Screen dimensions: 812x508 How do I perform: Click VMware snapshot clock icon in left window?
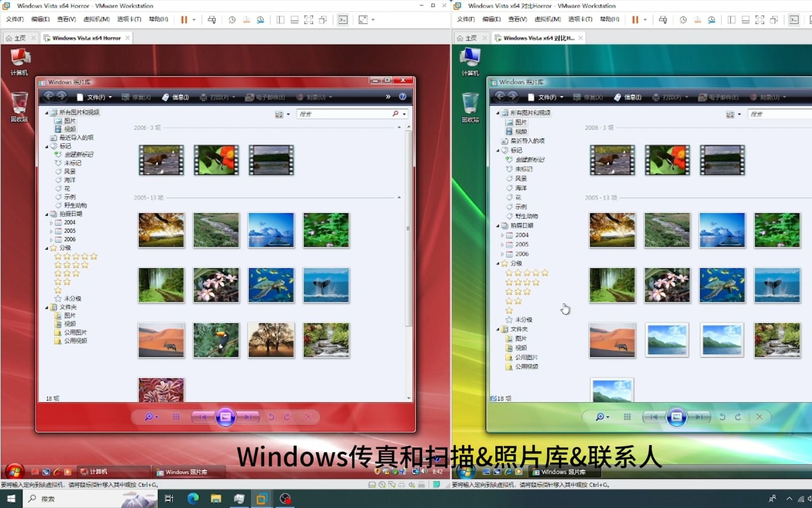[x=232, y=20]
